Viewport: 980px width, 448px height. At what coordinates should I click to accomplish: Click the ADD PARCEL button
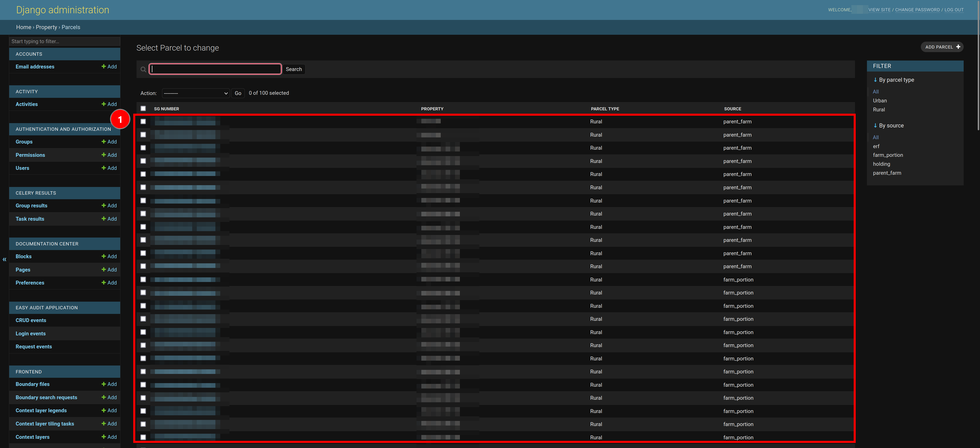[x=942, y=47]
